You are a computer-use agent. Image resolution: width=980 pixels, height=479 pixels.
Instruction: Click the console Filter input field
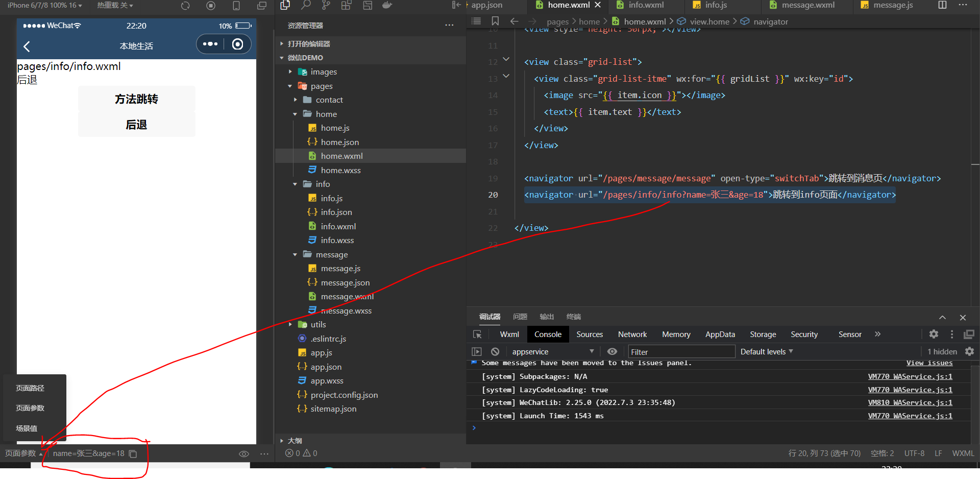681,352
